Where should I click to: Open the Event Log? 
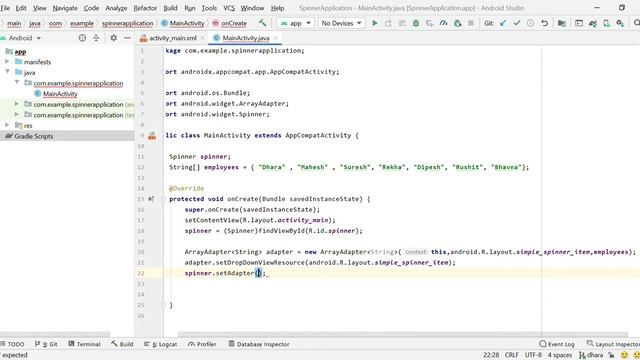pyautogui.click(x=557, y=344)
